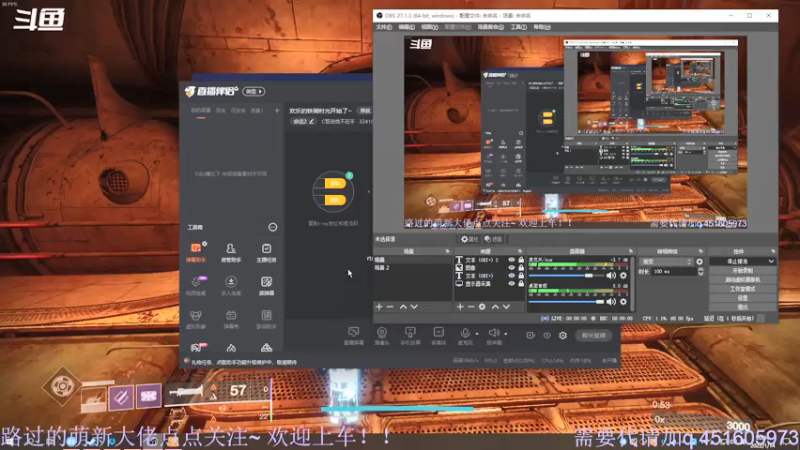The width and height of the screenshot is (800, 450).
Task: Click 开始录制 to start recording
Action: coord(743,270)
